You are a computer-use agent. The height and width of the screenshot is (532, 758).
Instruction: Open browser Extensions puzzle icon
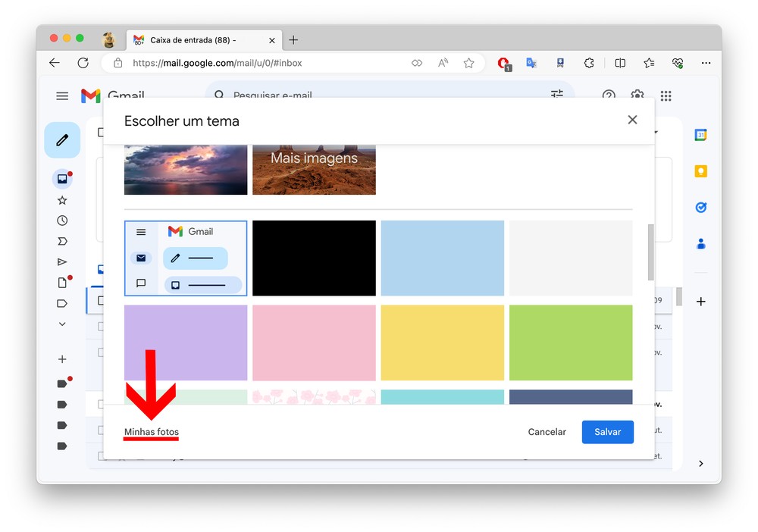coord(589,63)
